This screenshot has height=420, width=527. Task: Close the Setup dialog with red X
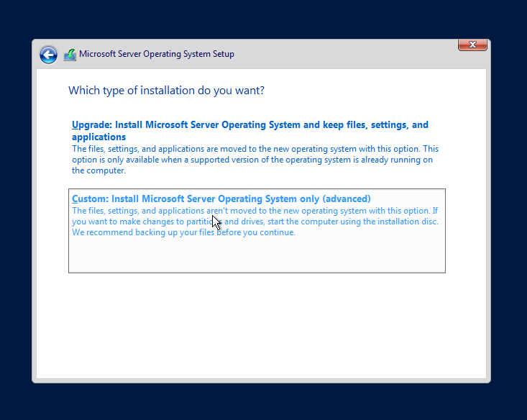click(472, 45)
